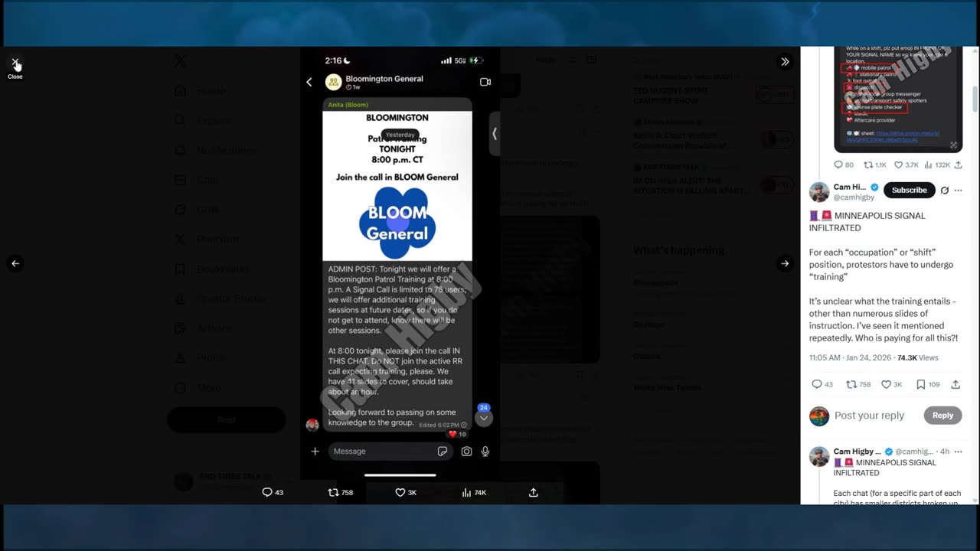
Task: Repost via the viewer bar's 758 icon
Action: (340, 492)
